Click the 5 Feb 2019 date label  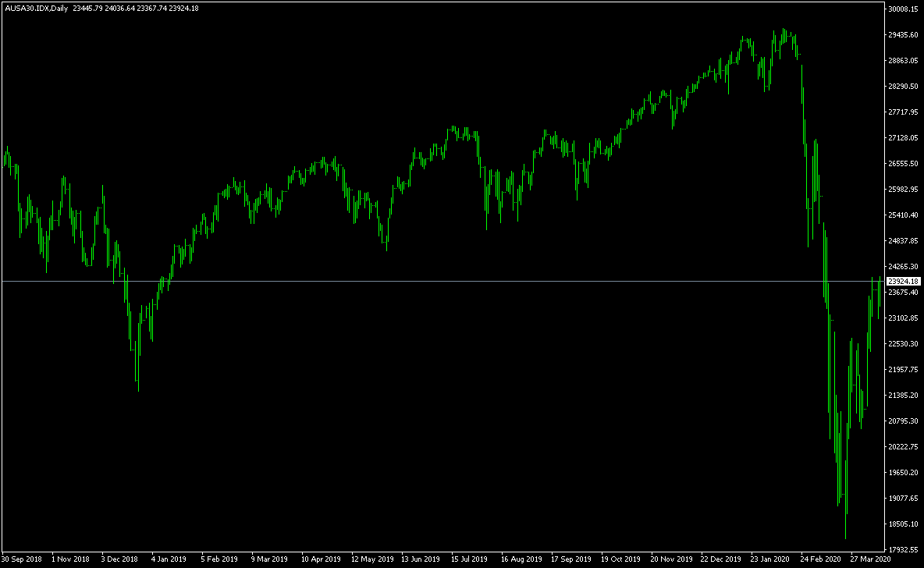pyautogui.click(x=219, y=559)
